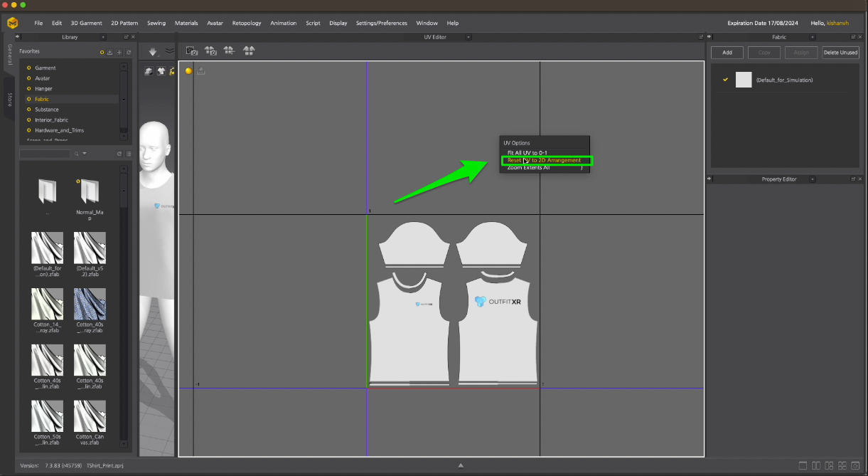Click the double-shirt icon in UV toolbar
The width and height of the screenshot is (868, 476).
coord(248,51)
